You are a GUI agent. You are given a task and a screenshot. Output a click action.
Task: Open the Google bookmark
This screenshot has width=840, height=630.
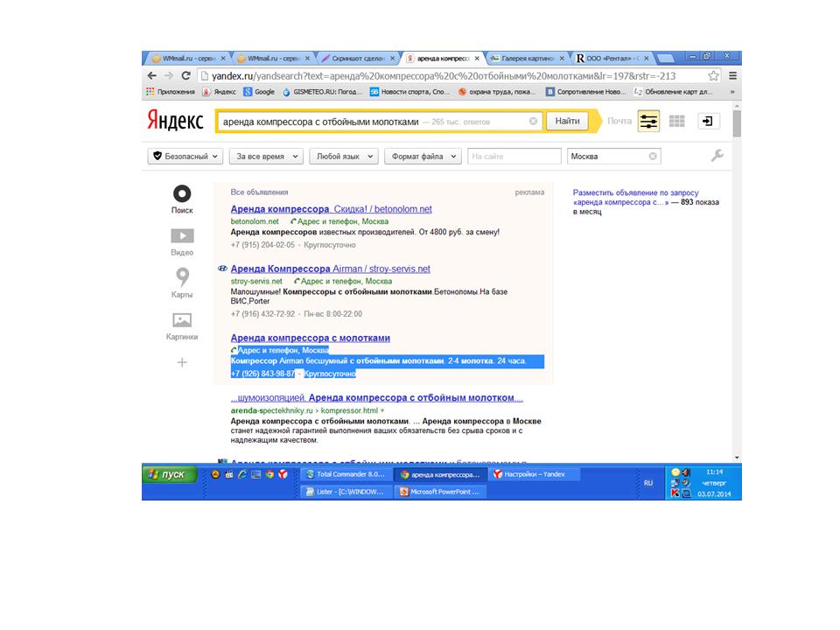coord(259,92)
